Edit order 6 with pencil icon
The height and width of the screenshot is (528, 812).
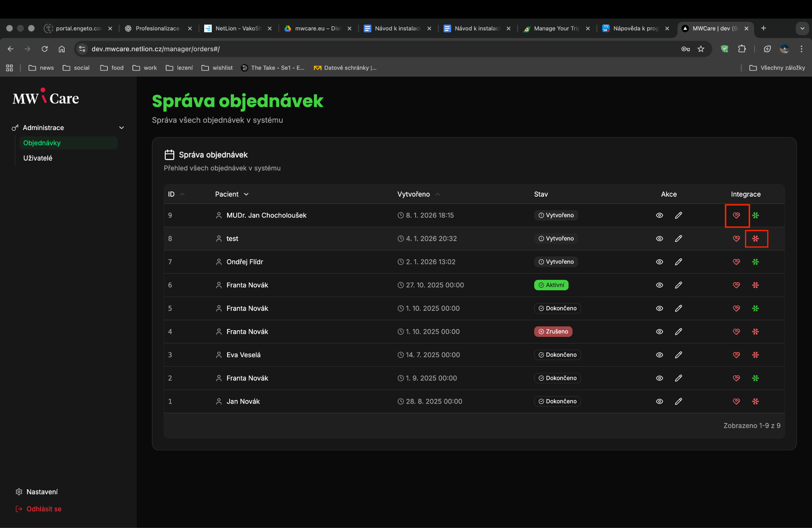click(x=678, y=285)
